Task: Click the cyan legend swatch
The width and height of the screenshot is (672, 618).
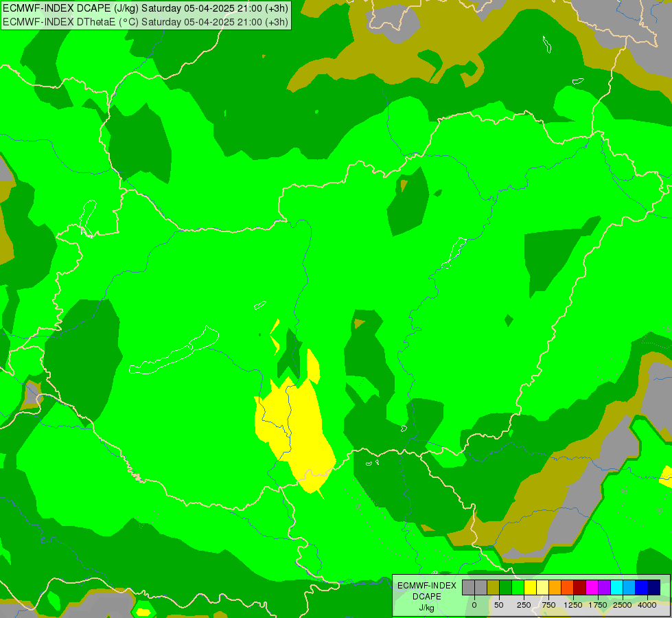Action: [x=616, y=588]
